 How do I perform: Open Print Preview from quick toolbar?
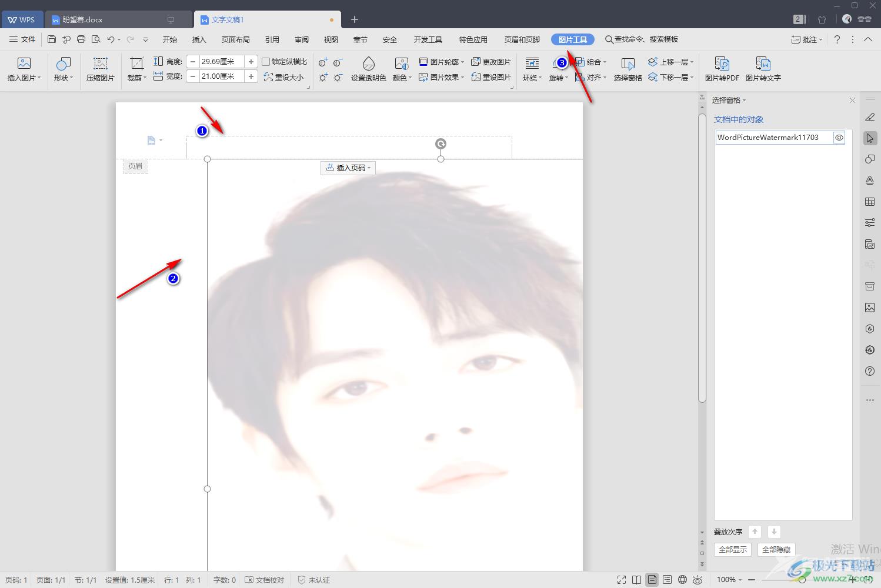pos(96,39)
